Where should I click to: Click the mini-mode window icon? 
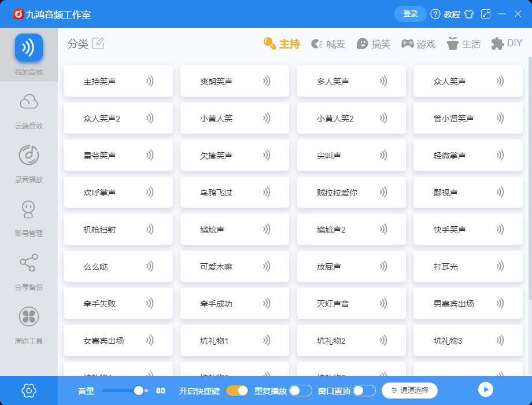click(486, 14)
